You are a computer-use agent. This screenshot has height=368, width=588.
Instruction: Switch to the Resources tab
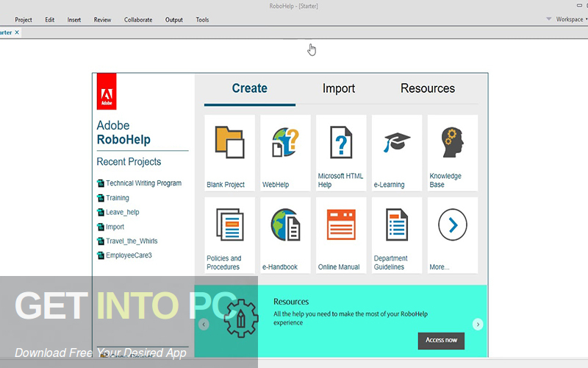[428, 88]
